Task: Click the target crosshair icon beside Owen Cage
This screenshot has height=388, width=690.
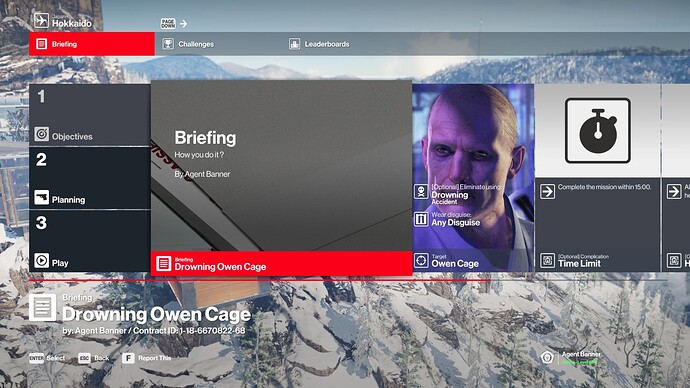Action: [421, 260]
